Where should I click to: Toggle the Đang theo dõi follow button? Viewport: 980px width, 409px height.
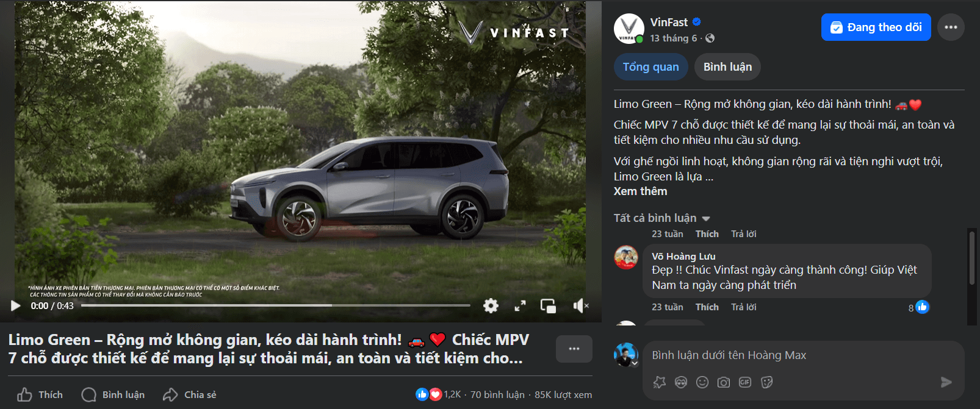(876, 27)
